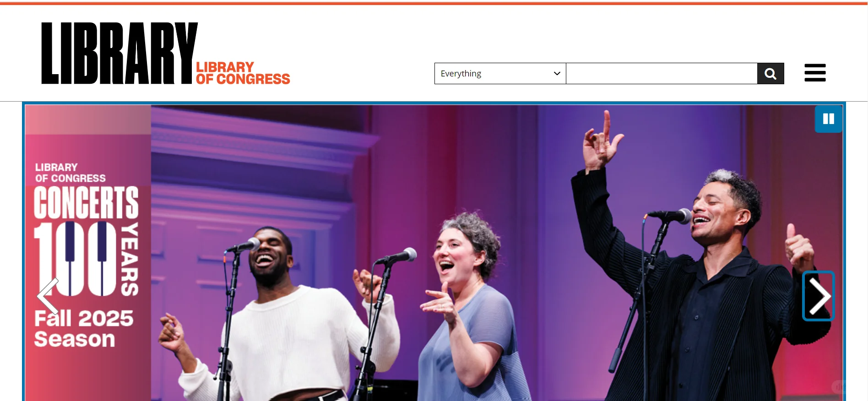The image size is (868, 401).
Task: Open the hamburger main menu
Action: pos(815,73)
